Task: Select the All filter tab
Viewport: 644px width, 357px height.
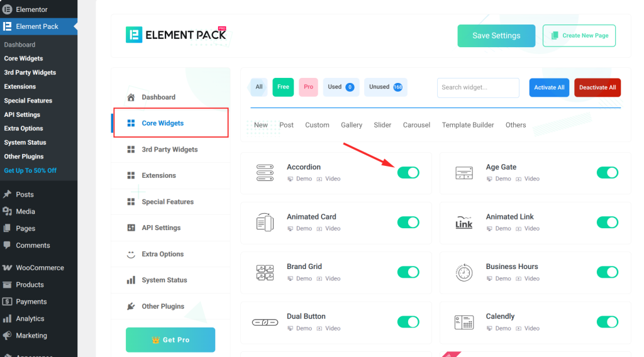Action: pyautogui.click(x=258, y=87)
